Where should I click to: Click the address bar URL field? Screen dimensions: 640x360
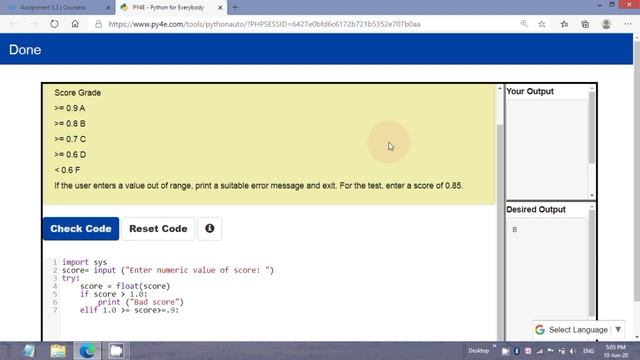pyautogui.click(x=264, y=24)
